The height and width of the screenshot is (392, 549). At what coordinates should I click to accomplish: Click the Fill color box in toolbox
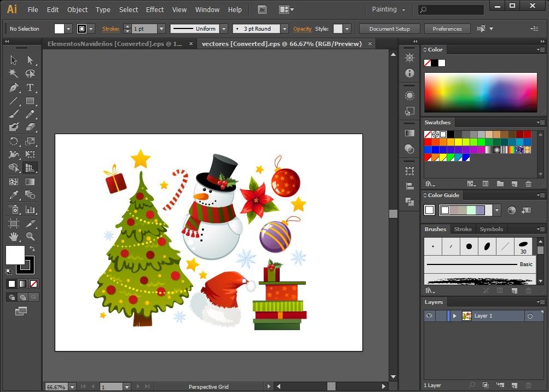(15, 255)
